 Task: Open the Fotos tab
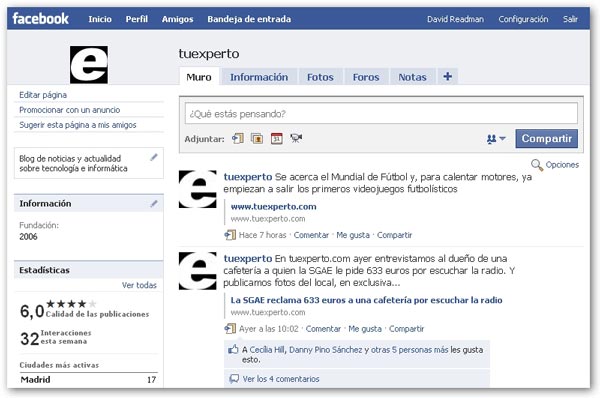pos(320,77)
